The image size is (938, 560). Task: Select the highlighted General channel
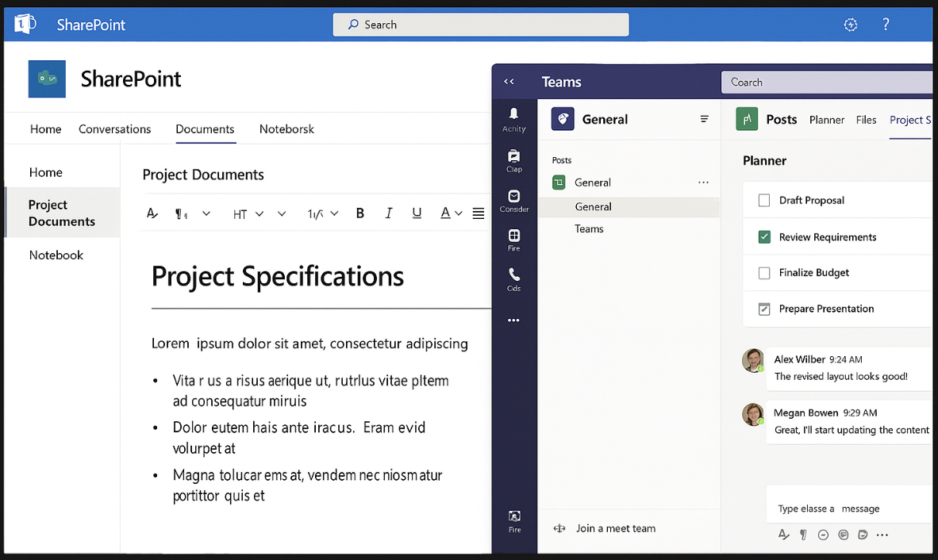629,207
